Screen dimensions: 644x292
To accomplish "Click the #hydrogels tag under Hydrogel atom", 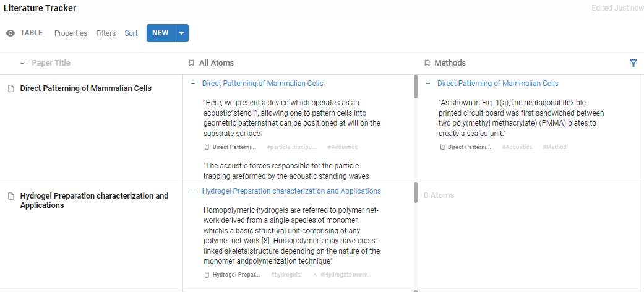I will point(286,275).
